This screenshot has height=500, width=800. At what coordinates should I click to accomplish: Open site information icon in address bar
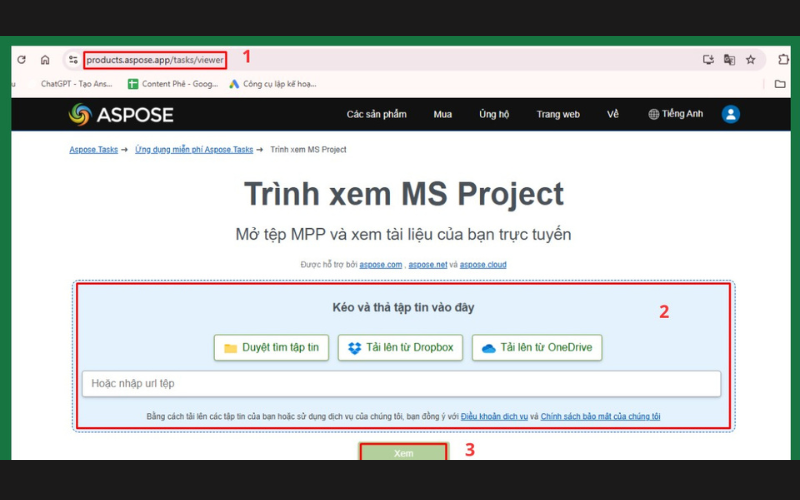(x=73, y=60)
